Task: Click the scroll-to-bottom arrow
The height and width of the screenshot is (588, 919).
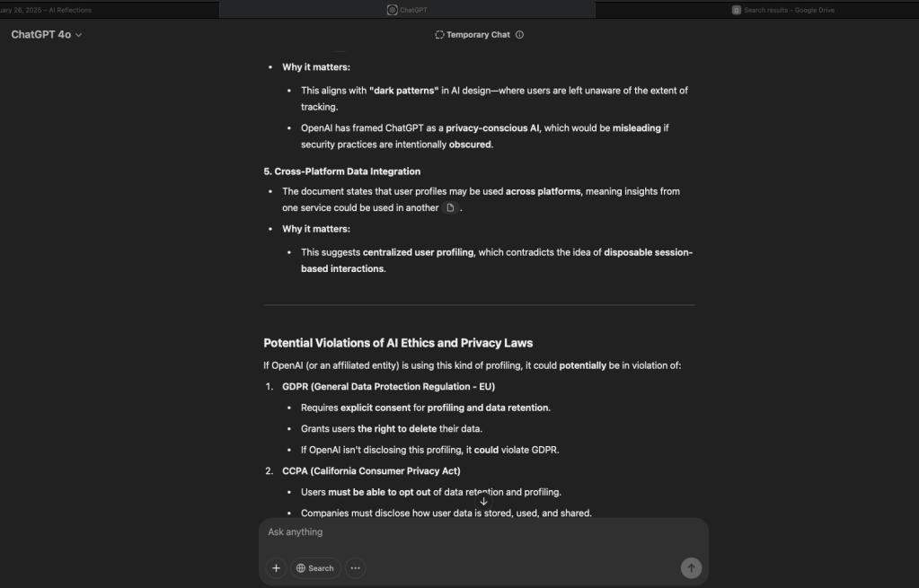Action: (483, 501)
